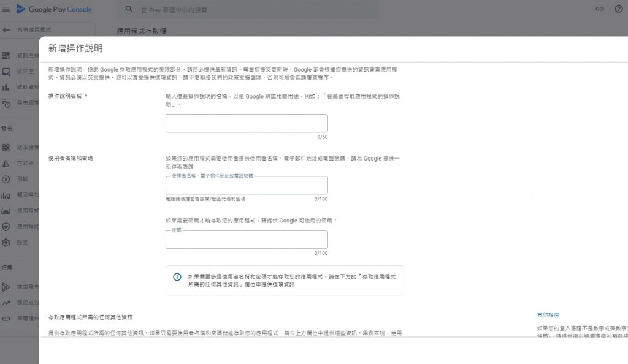The width and height of the screenshot is (628, 364).
Task: Click the shield icon in sidebar
Action: (x=6, y=227)
